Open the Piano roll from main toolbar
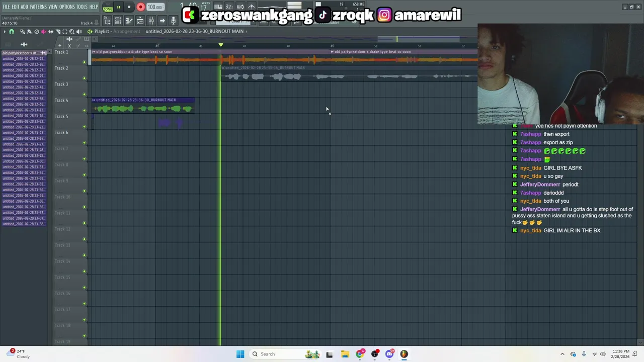Image resolution: width=644 pixels, height=362 pixels. (x=129, y=21)
